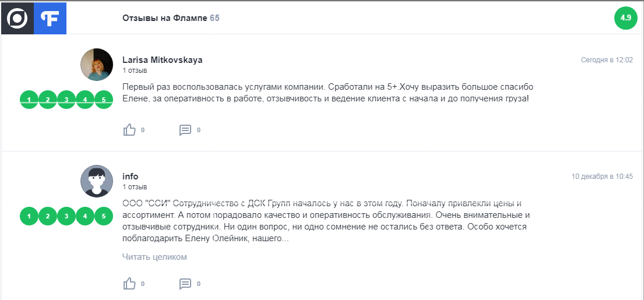Open Larisa Mitkovskaya's avatar photo

(x=97, y=65)
